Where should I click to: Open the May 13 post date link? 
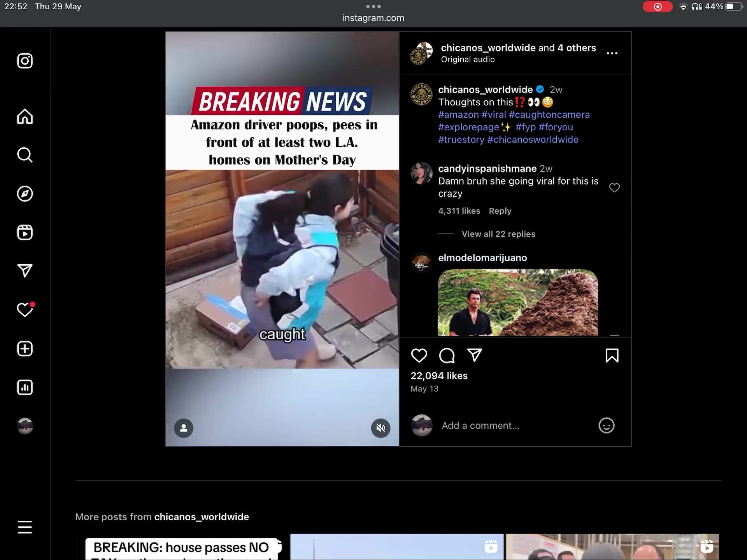coord(424,389)
